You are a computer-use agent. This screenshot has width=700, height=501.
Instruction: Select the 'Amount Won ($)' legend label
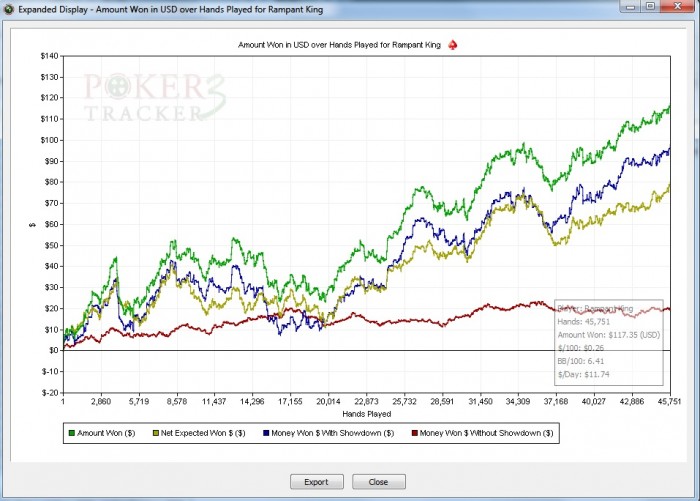click(x=106, y=433)
